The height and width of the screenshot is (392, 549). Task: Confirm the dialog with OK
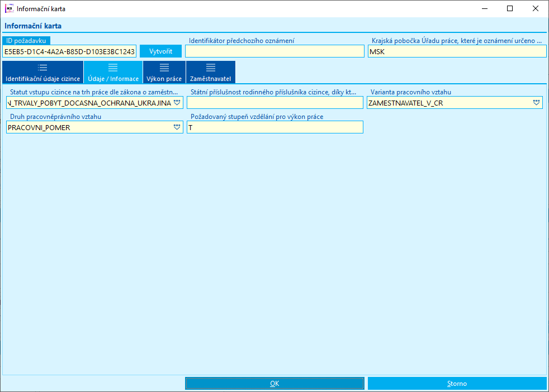tap(274, 384)
